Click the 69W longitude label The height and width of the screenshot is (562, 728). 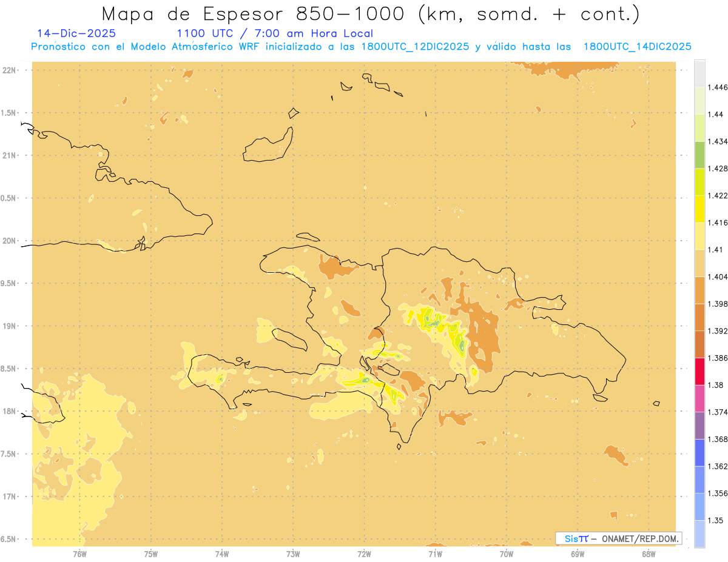click(577, 554)
